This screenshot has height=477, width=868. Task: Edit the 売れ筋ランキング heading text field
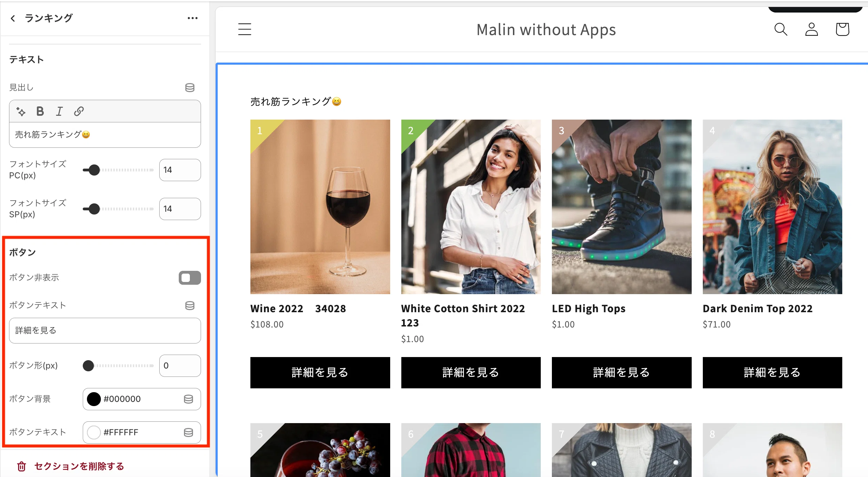pyautogui.click(x=105, y=135)
